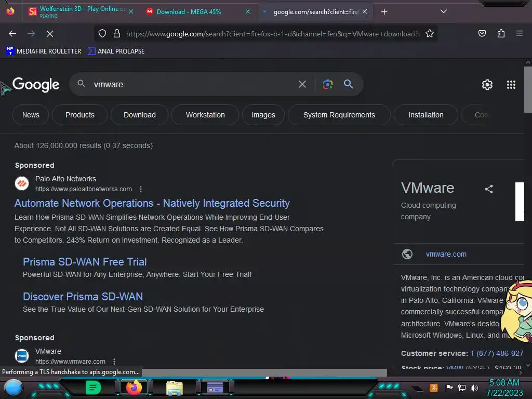The image size is (532, 399).
Task: Open MEDIAFIRE ROULETTER bookmark
Action: pyautogui.click(x=44, y=51)
